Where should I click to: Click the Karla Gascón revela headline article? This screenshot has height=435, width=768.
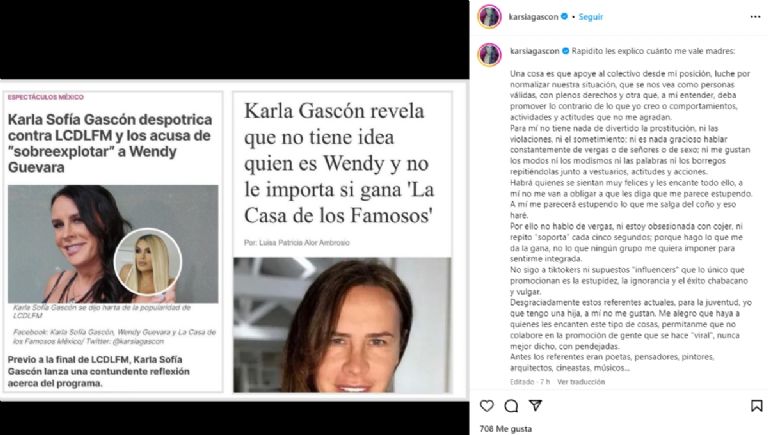pos(339,163)
